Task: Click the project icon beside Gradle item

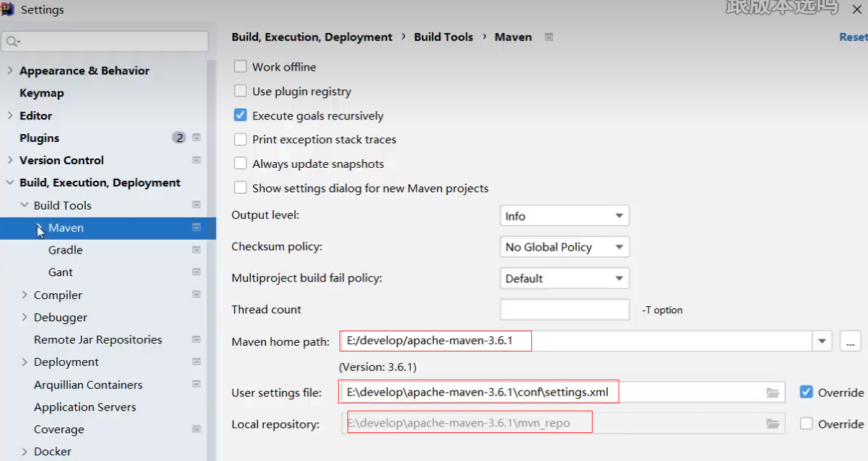Action: (196, 250)
